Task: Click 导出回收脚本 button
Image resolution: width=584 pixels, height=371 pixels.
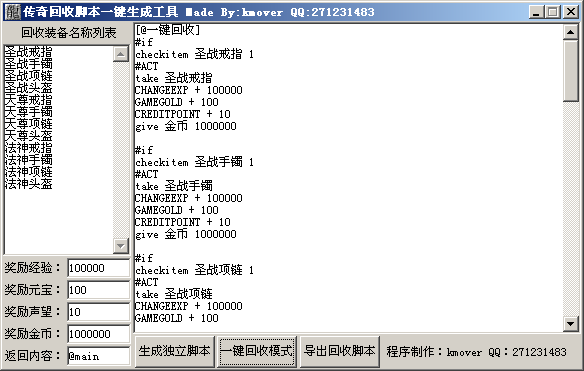Action: [x=340, y=351]
